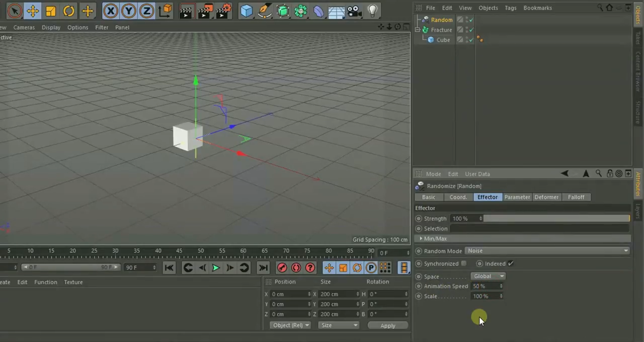Click the record active objects keyframe button
Image resolution: width=644 pixels, height=342 pixels.
pos(282,268)
